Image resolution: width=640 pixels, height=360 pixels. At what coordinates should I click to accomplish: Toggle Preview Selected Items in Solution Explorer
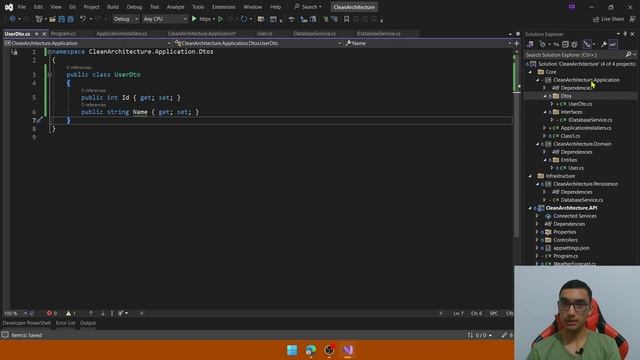613,44
